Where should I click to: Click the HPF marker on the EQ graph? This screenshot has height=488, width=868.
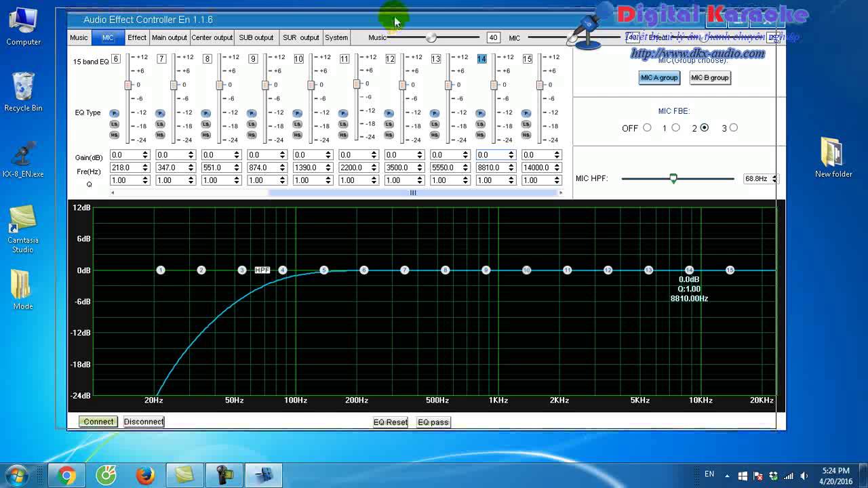tap(262, 270)
